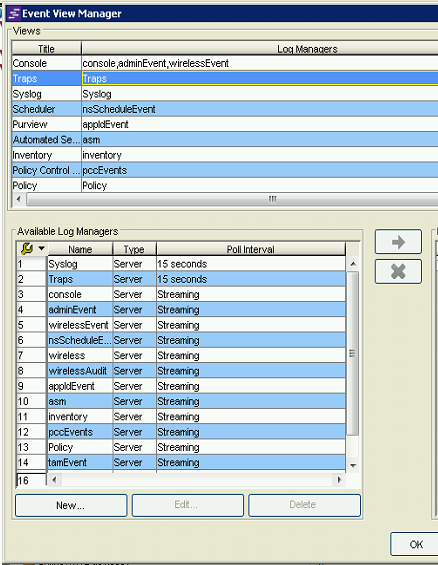The image size is (438, 565).
Task: Select the wirelessAudit log manager row
Action: pyautogui.click(x=181, y=371)
